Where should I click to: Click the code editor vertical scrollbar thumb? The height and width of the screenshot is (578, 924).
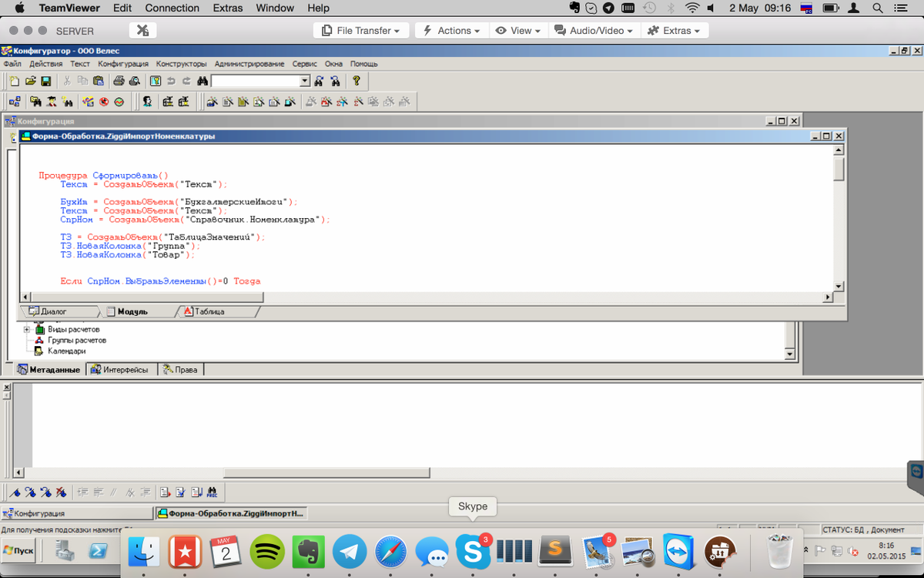(x=839, y=168)
